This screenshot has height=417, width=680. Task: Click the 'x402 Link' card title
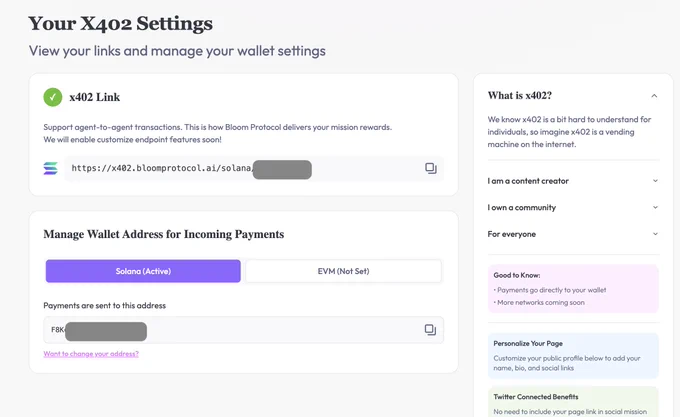point(95,97)
